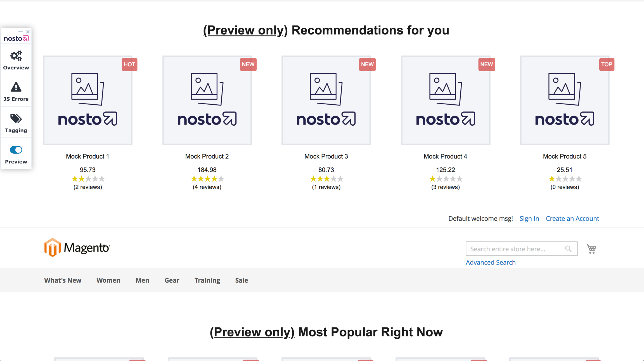Select the Mock Product 2 thumbnail
The image size is (644, 361).
[x=207, y=100]
